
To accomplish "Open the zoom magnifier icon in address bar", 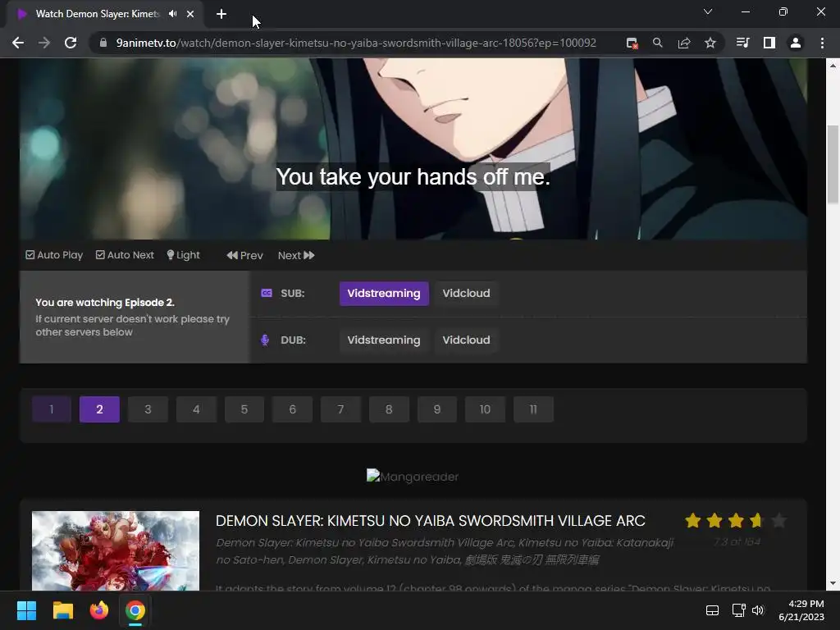I will 657,43.
